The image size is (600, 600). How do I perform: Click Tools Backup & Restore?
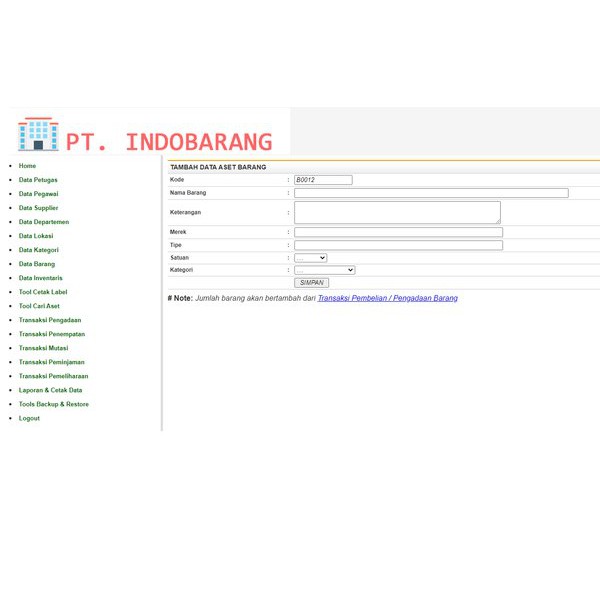point(53,404)
